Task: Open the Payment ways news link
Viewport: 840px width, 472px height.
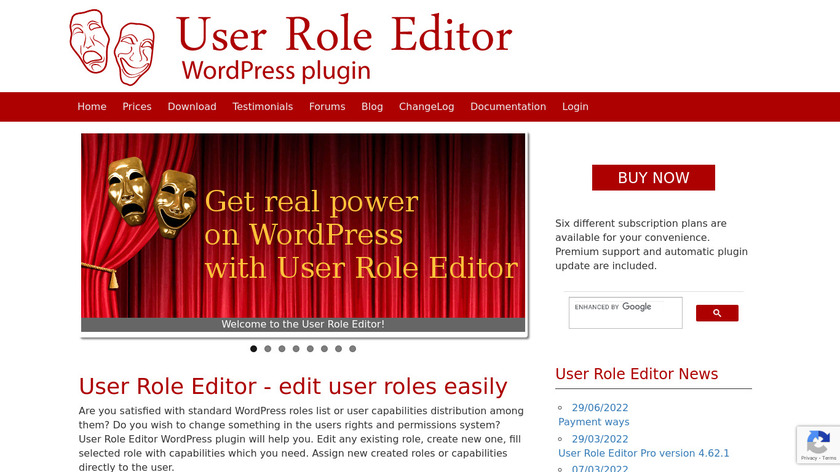Action: [594, 422]
